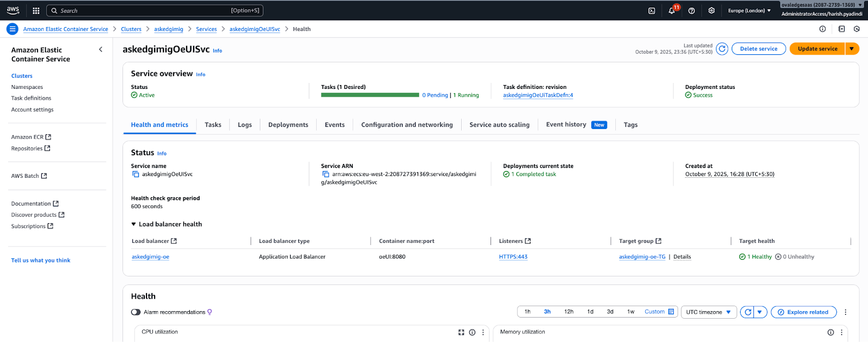The image size is (868, 342).
Task: Focus the AWS console Search field
Action: (x=155, y=10)
